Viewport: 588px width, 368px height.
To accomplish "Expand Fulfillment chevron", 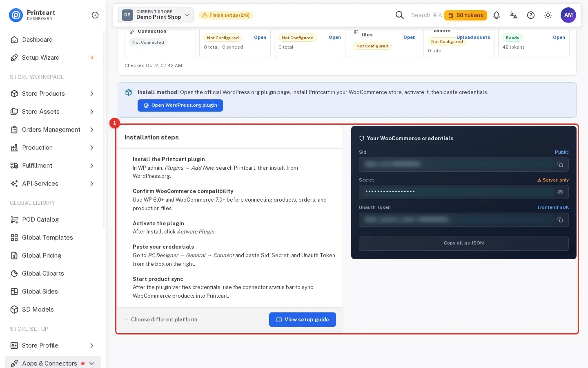I will (92, 166).
